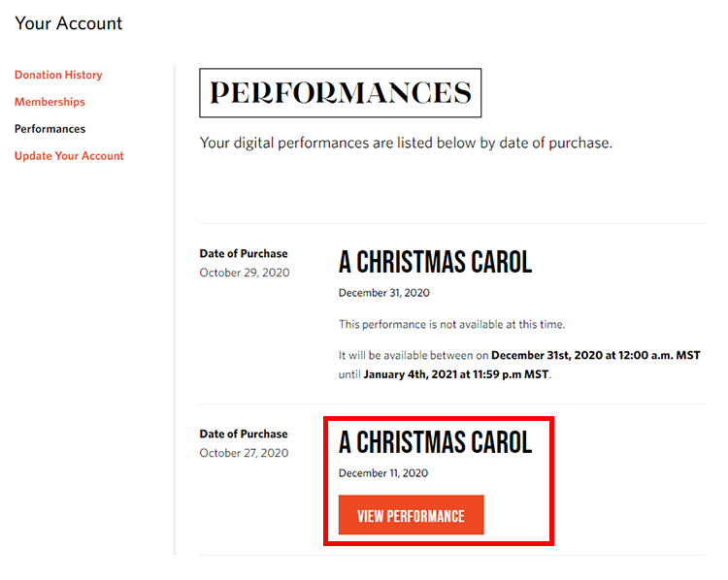The width and height of the screenshot is (728, 580).
Task: Click the It will be available between text
Action: tap(414, 355)
